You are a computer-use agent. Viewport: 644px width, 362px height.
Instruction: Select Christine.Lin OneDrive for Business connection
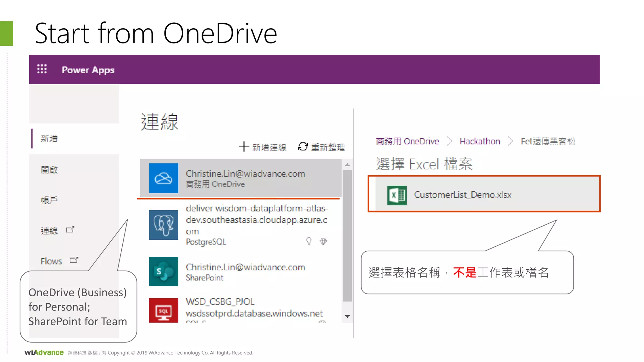[x=241, y=178]
